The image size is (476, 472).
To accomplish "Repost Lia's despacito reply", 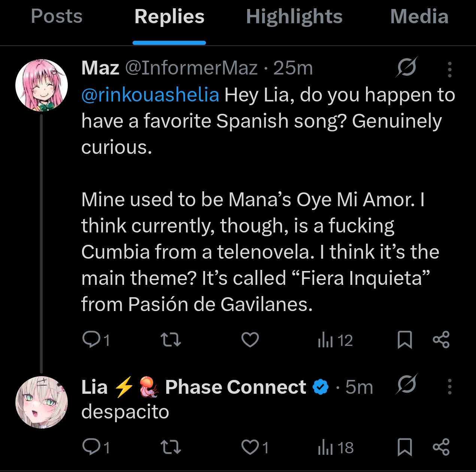I will tap(170, 447).
